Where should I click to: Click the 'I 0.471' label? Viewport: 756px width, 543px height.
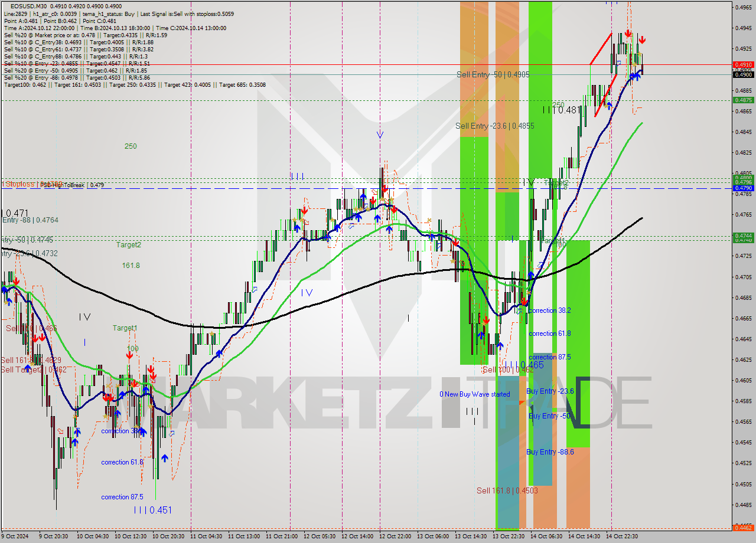(x=16, y=212)
